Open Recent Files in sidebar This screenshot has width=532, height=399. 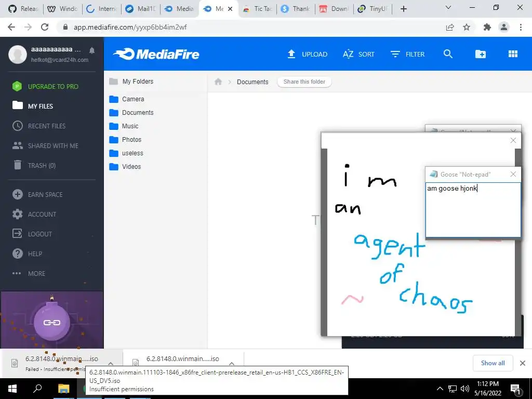point(39,126)
